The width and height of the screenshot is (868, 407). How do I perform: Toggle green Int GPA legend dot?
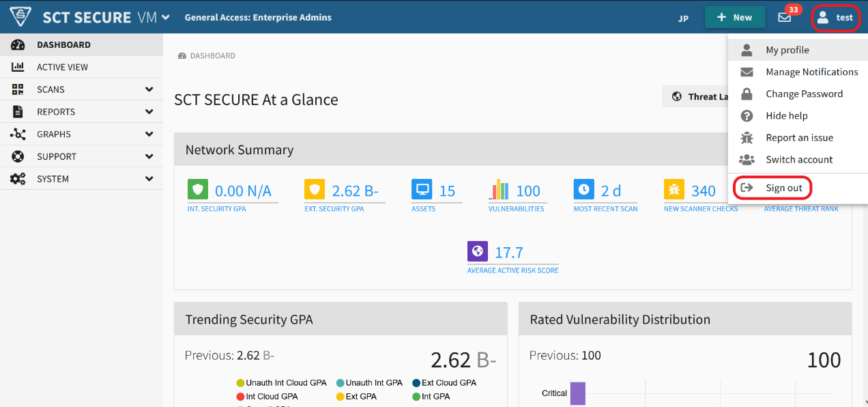coord(416,396)
